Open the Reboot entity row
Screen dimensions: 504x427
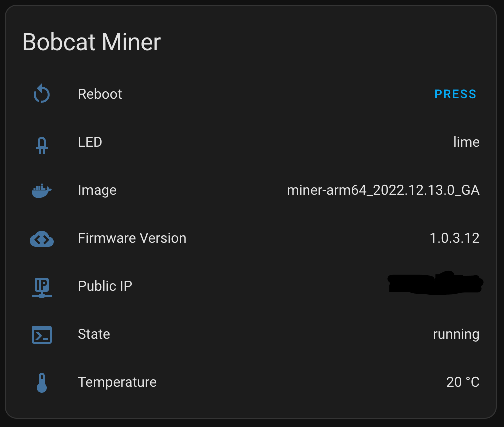[x=250, y=94]
